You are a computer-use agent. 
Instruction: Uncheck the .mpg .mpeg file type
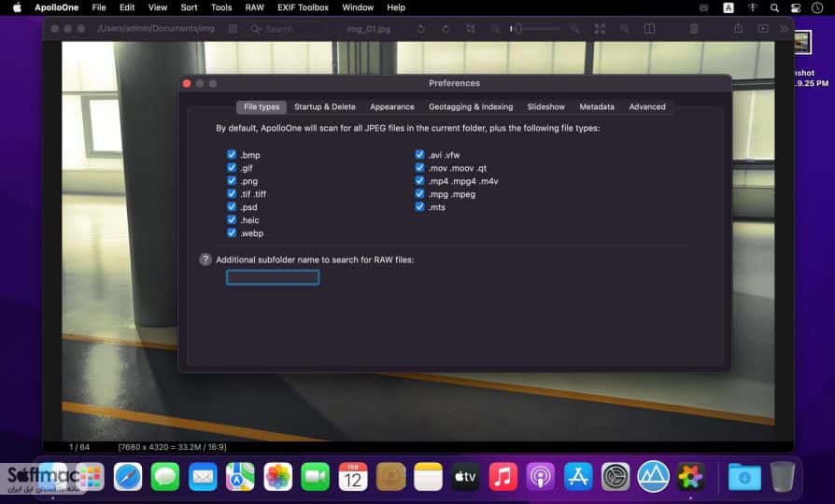coord(419,194)
